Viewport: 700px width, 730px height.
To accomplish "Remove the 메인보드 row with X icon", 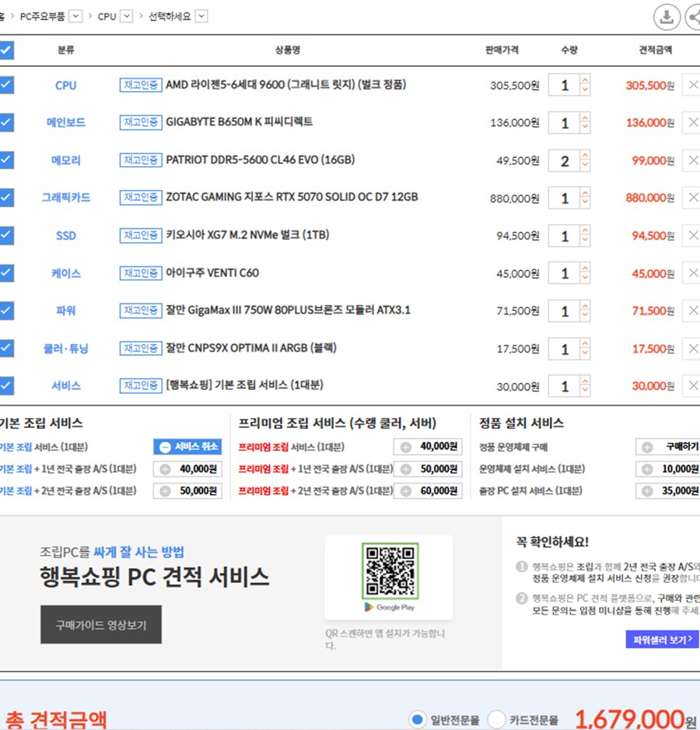I will tap(692, 122).
